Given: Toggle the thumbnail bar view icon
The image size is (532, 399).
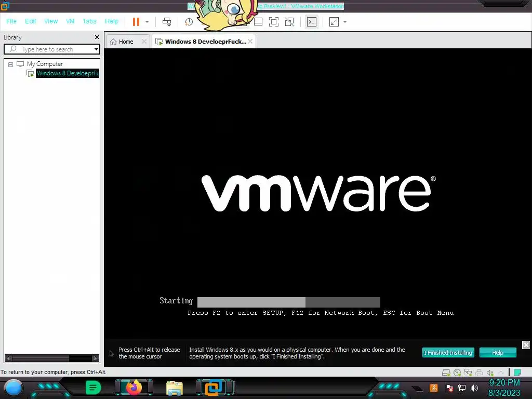Looking at the screenshot, I should click(258, 22).
